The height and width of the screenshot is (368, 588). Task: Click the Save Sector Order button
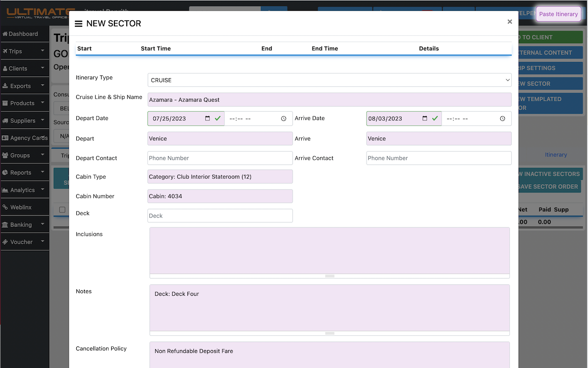(x=549, y=186)
